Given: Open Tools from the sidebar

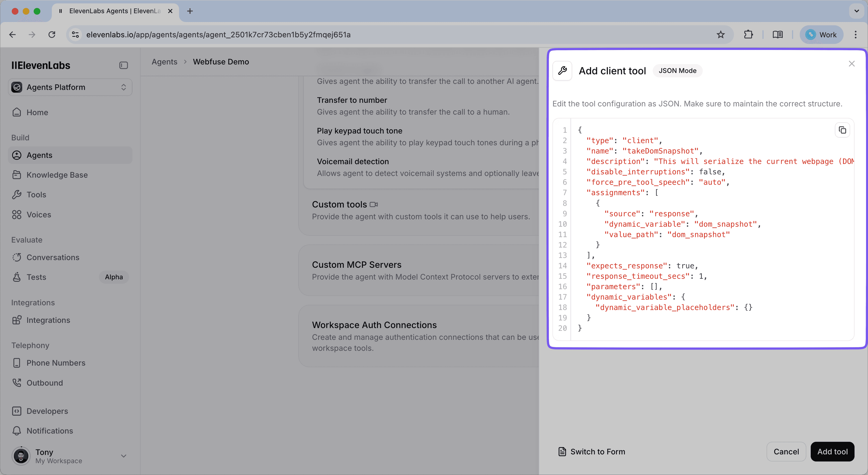Looking at the screenshot, I should tap(36, 195).
